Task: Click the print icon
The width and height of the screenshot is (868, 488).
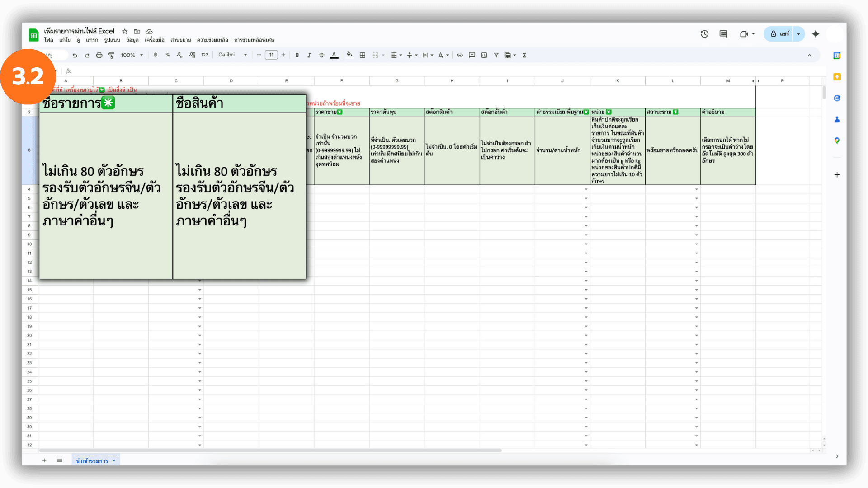Action: point(99,55)
